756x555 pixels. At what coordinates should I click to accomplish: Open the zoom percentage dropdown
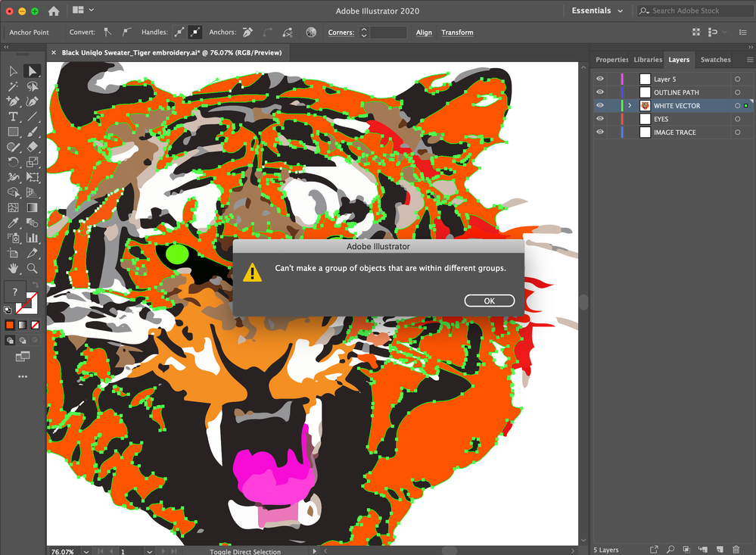[86, 550]
